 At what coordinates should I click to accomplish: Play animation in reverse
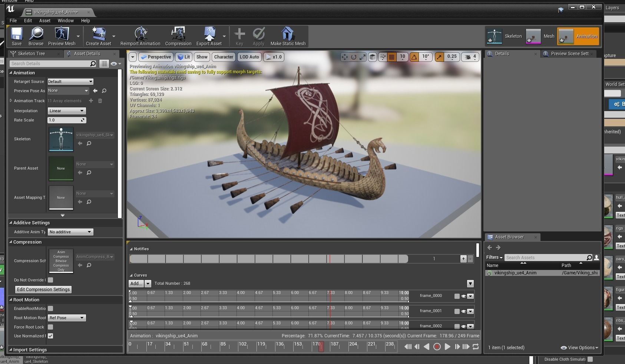(427, 347)
